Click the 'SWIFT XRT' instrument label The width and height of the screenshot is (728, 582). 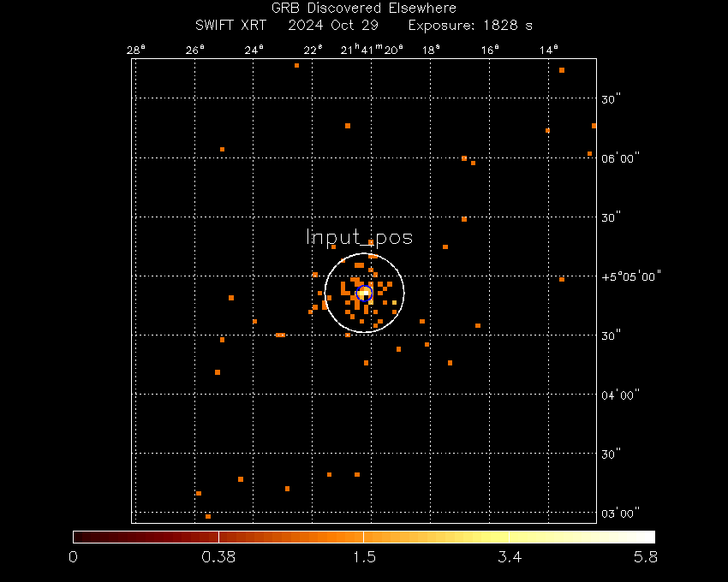[230, 25]
